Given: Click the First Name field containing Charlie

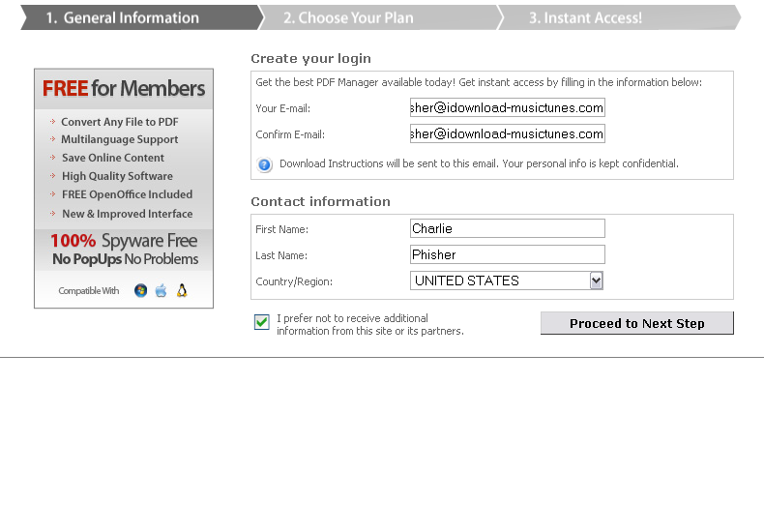Looking at the screenshot, I should point(507,228).
